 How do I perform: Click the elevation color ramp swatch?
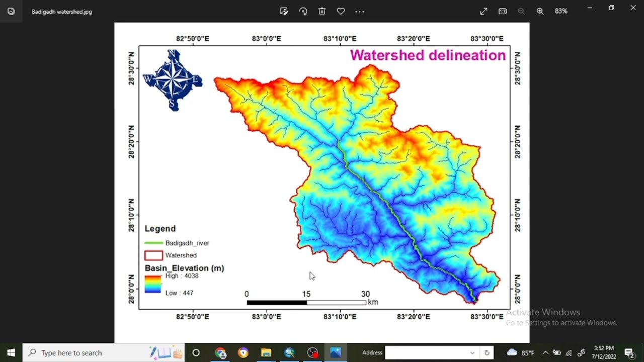pos(153,284)
